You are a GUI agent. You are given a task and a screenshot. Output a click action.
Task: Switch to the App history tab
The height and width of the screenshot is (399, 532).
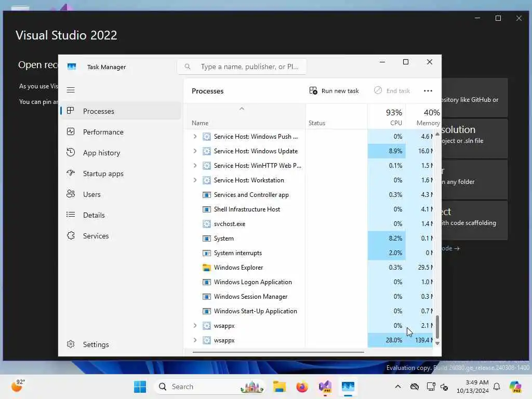tap(121, 153)
